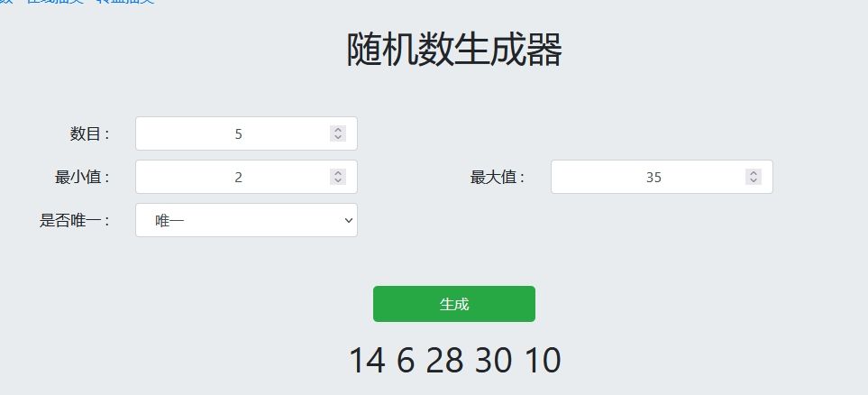
Task: Decrement the 最大值 value with down arrow
Action: [x=753, y=180]
